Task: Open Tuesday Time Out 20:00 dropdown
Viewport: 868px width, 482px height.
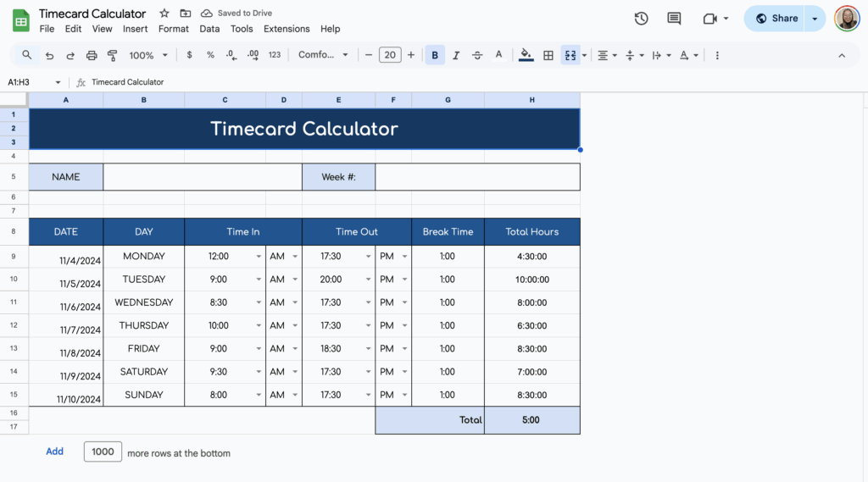Action: (368, 280)
